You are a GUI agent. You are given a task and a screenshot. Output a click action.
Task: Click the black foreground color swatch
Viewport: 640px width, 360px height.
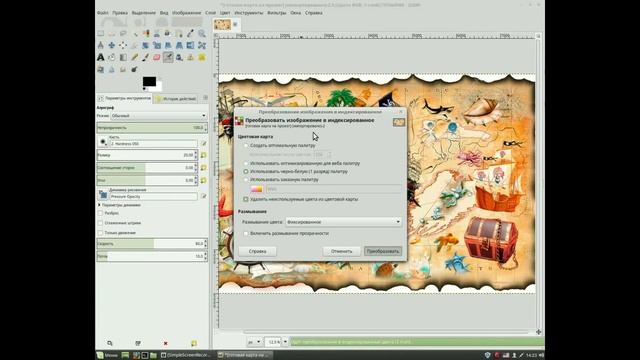(x=149, y=81)
